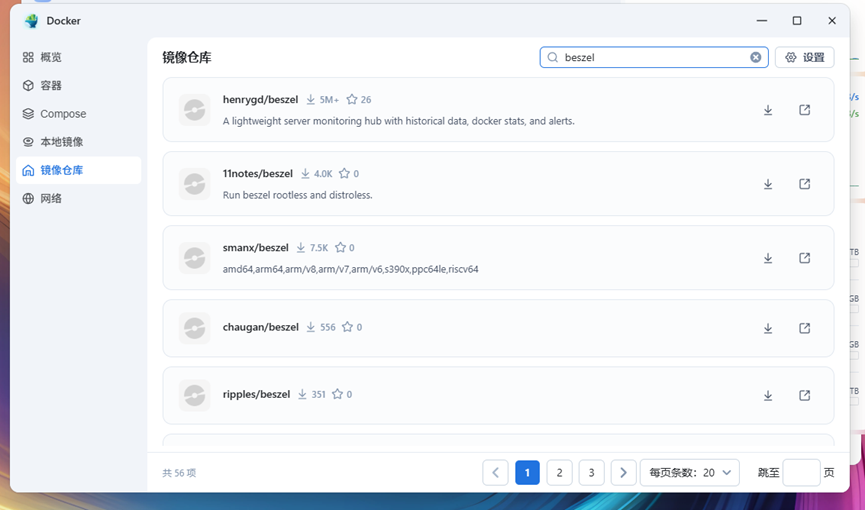This screenshot has height=510, width=865.
Task: Click the search magnifier icon
Action: 552,57
